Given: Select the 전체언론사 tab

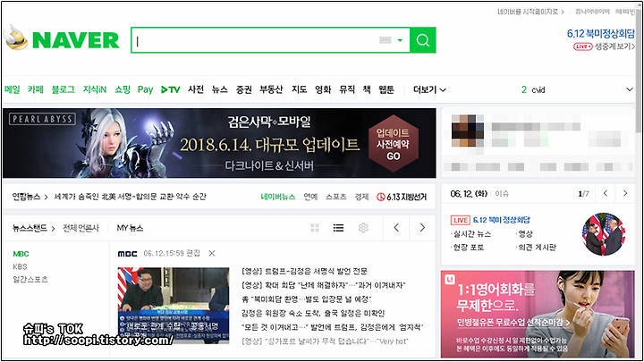Looking at the screenshot, I should (80, 228).
